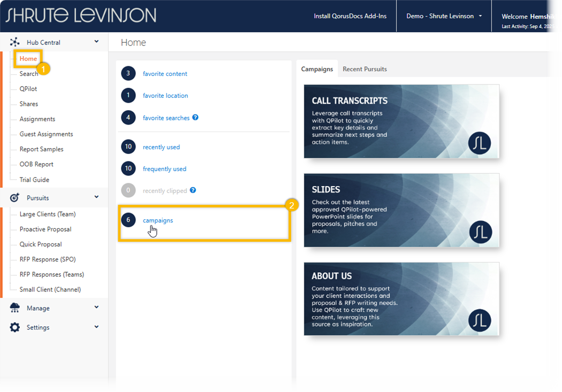Click the Pursuits target icon
This screenshot has width=562, height=392.
(15, 198)
